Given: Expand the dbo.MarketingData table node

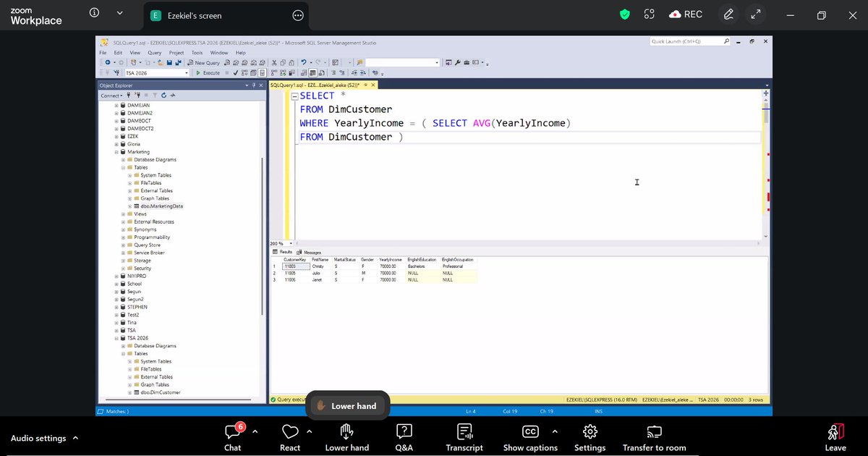Looking at the screenshot, I should (x=129, y=206).
